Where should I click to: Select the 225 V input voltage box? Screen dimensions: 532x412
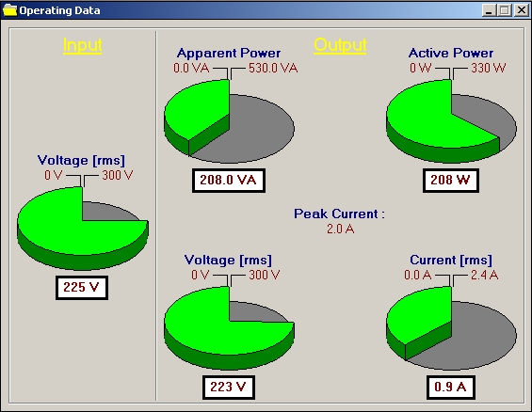click(x=82, y=288)
